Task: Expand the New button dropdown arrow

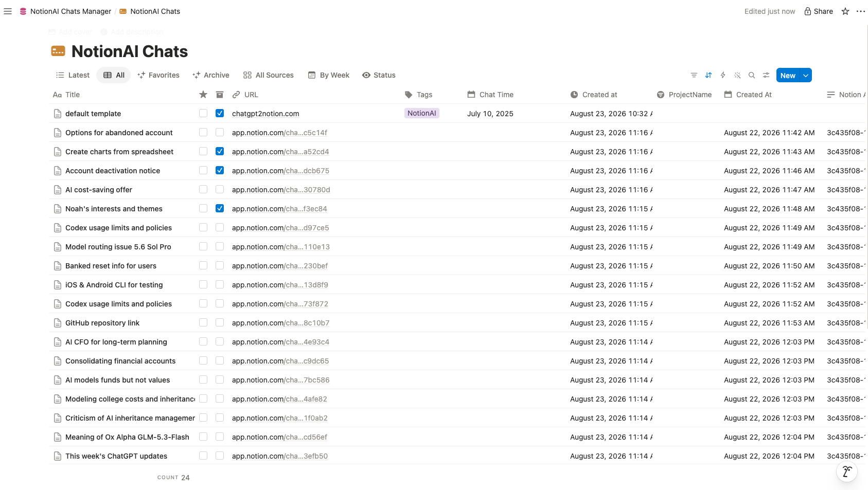Action: pos(806,75)
